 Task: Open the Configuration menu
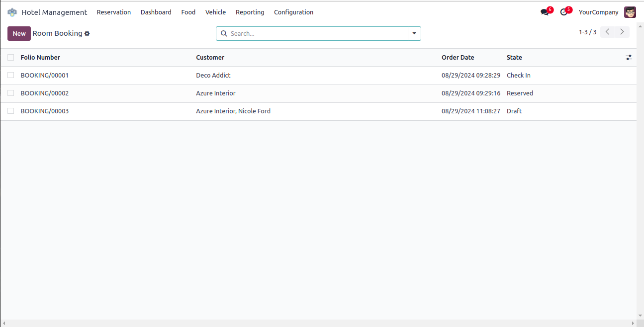tap(294, 12)
